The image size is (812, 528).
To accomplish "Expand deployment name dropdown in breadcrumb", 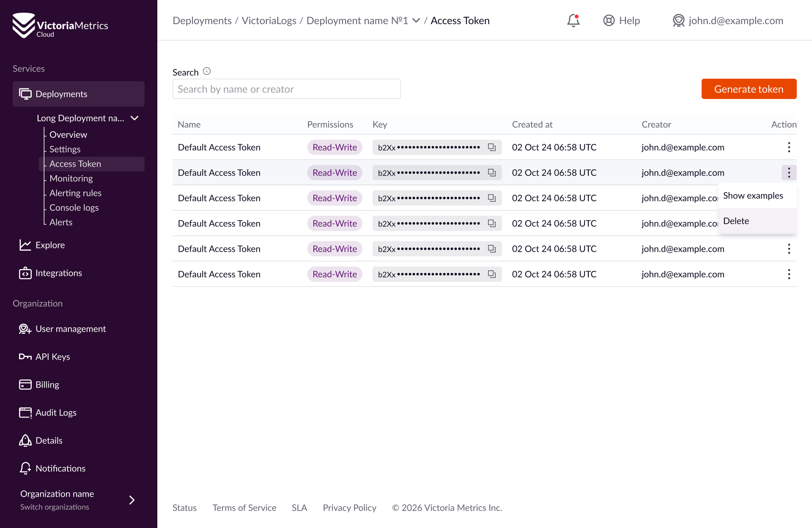I will coord(416,20).
